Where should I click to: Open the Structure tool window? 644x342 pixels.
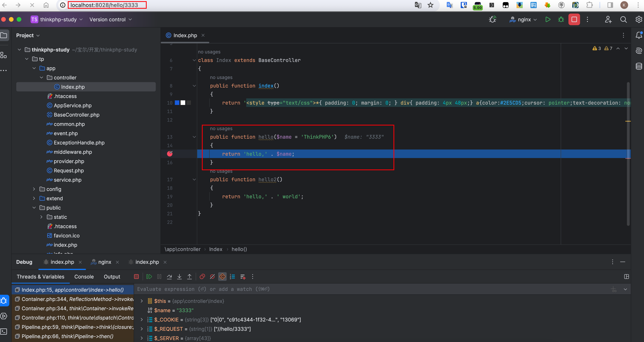point(3,55)
